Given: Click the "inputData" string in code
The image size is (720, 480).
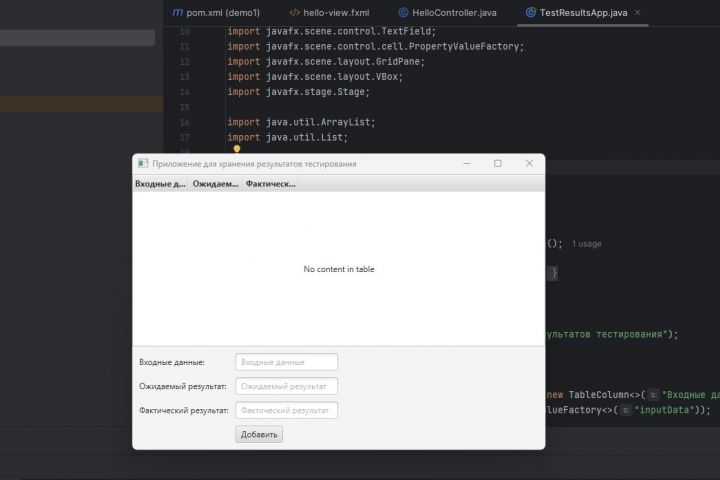Looking at the screenshot, I should pyautogui.click(x=666, y=410).
